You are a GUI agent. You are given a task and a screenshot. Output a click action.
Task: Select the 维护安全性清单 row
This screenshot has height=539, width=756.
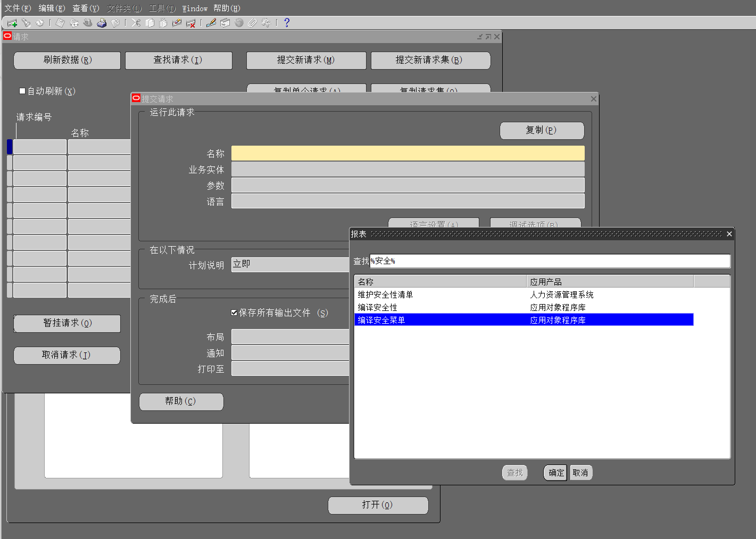[x=524, y=294]
